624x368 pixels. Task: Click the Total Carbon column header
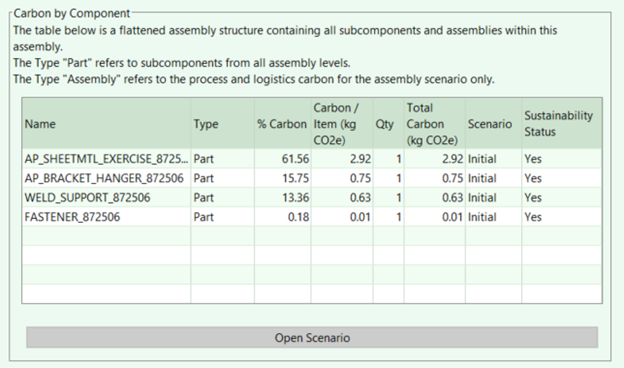[x=435, y=124]
